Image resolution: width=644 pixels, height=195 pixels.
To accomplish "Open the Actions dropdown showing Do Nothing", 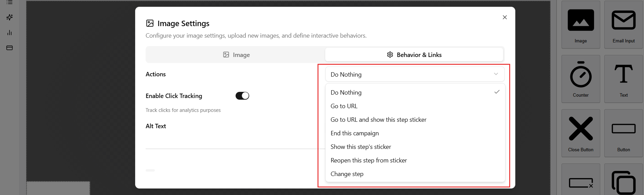I will (x=415, y=74).
